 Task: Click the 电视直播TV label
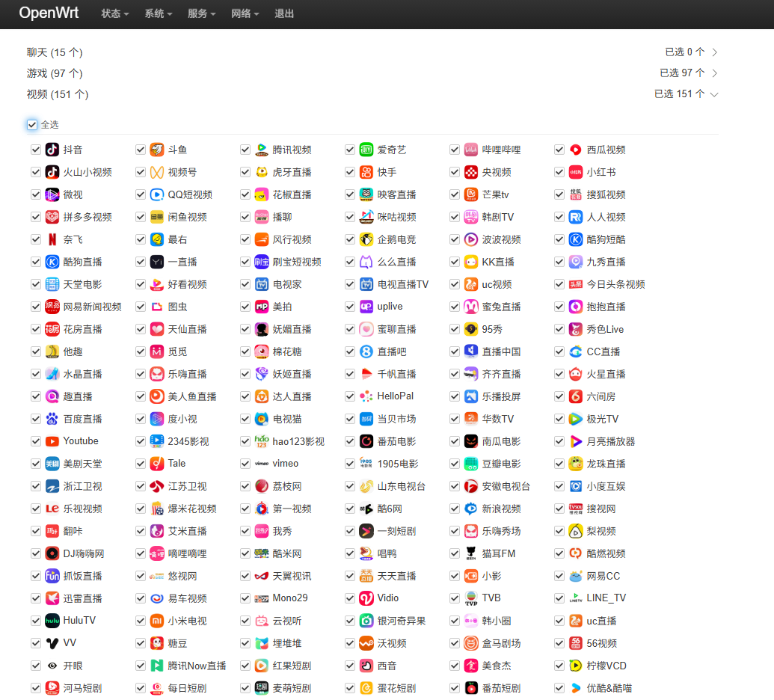click(403, 284)
